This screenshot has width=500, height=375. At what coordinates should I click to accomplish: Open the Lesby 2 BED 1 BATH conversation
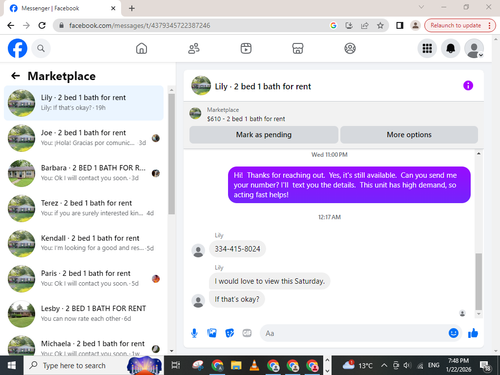[x=84, y=314]
